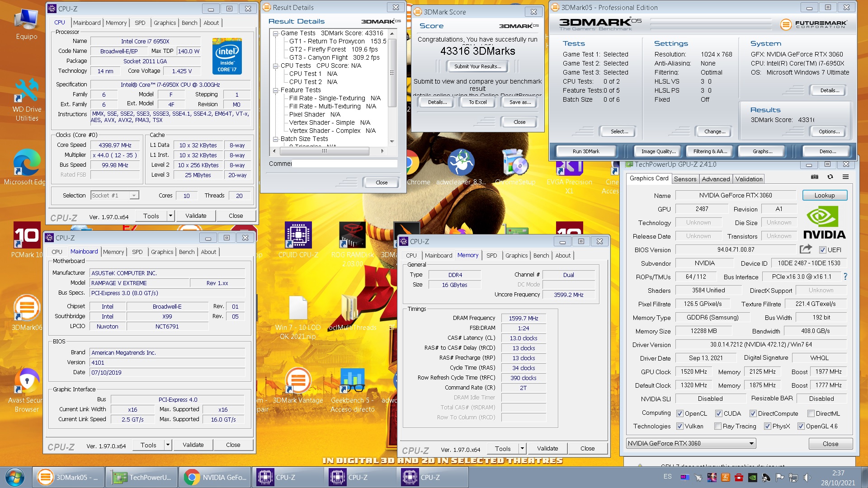
Task: Click Run 3DMark button
Action: click(586, 151)
